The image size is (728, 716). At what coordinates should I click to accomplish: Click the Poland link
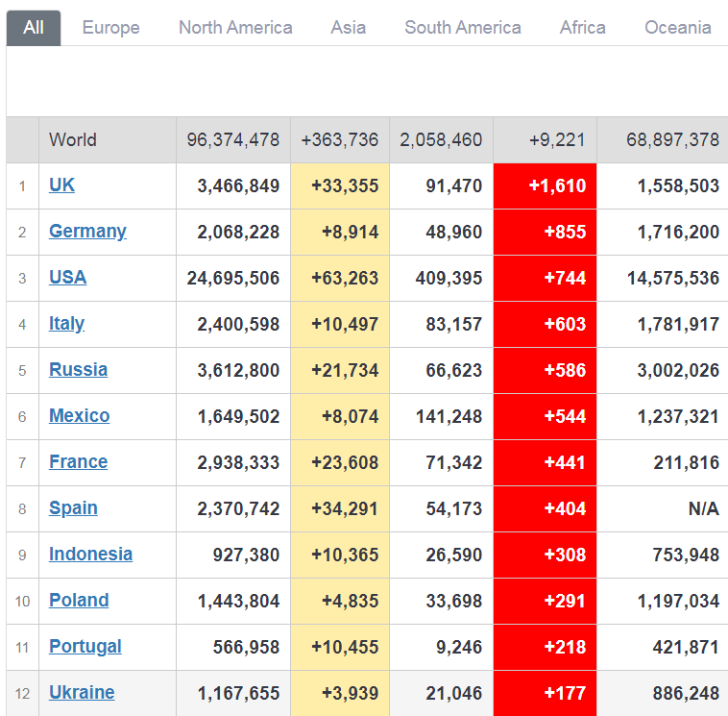79,601
